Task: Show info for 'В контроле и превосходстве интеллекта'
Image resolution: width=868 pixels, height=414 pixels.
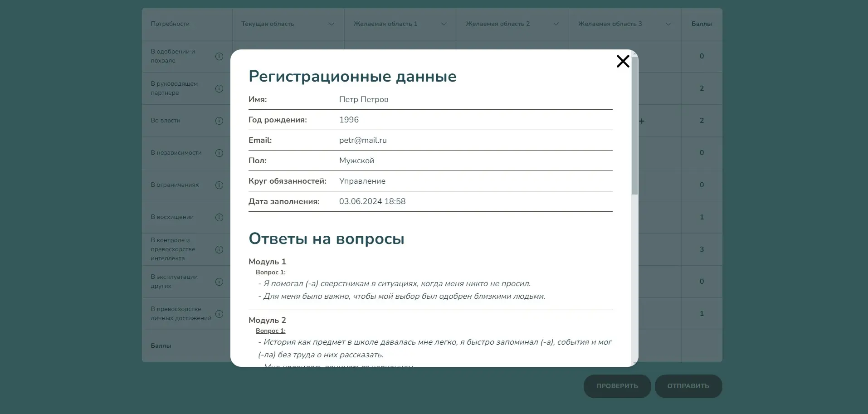Action: 219,249
